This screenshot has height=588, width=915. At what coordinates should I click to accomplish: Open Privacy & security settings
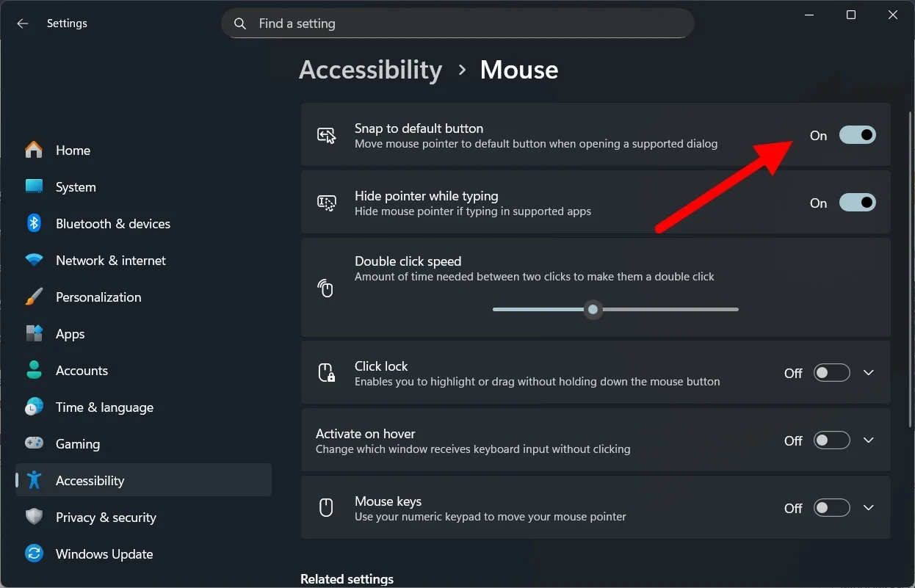(106, 517)
